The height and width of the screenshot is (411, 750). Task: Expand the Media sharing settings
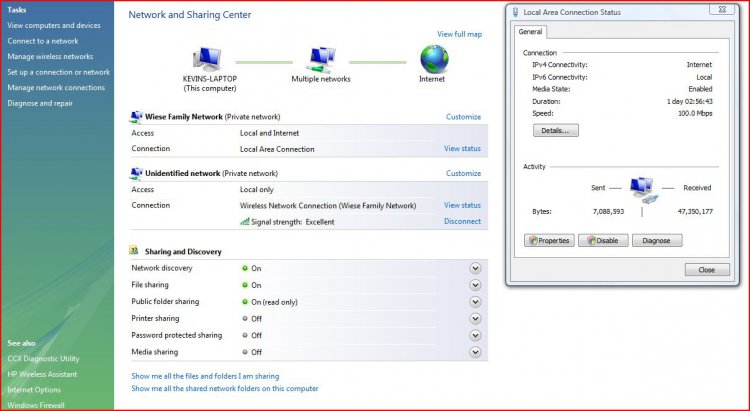pos(475,352)
